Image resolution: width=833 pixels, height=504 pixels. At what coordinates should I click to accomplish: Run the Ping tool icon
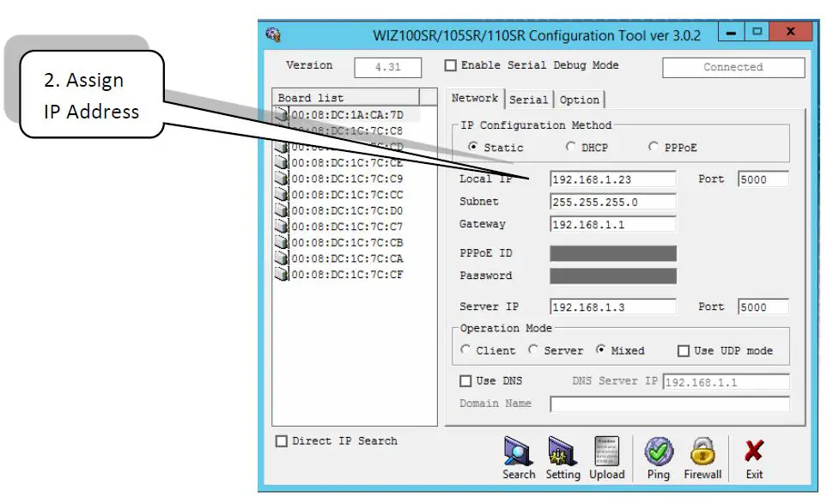tap(659, 452)
